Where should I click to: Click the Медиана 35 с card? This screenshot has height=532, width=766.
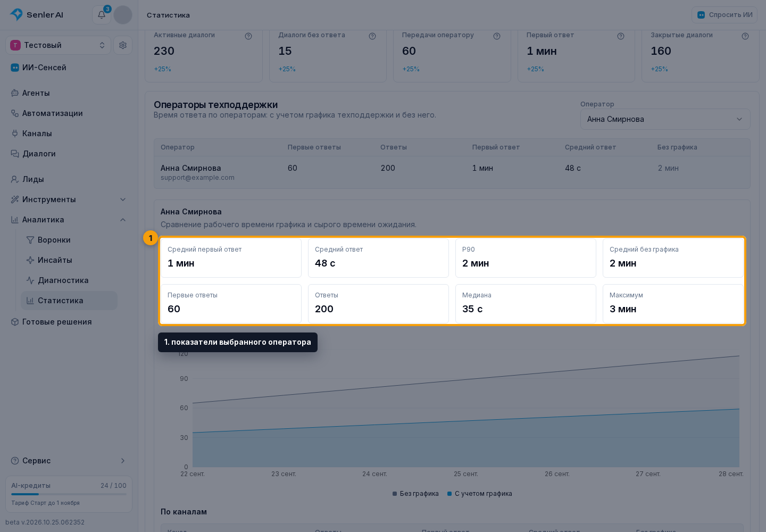pyautogui.click(x=526, y=304)
